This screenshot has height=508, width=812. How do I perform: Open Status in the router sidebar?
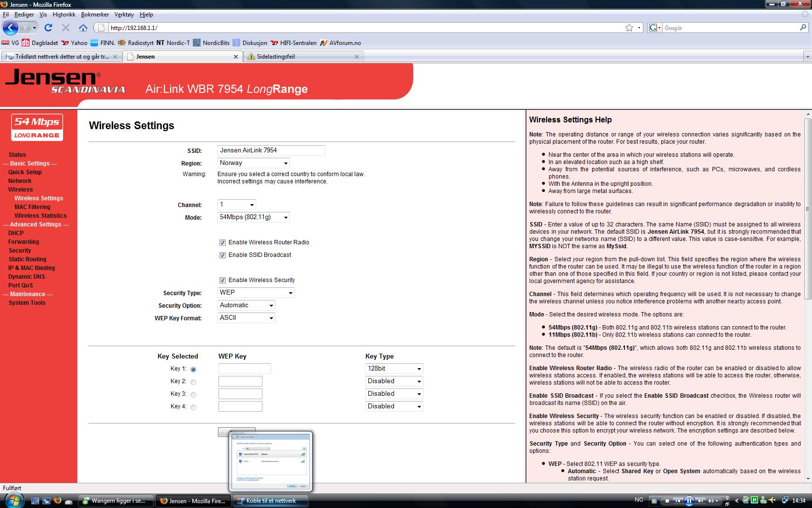point(17,155)
